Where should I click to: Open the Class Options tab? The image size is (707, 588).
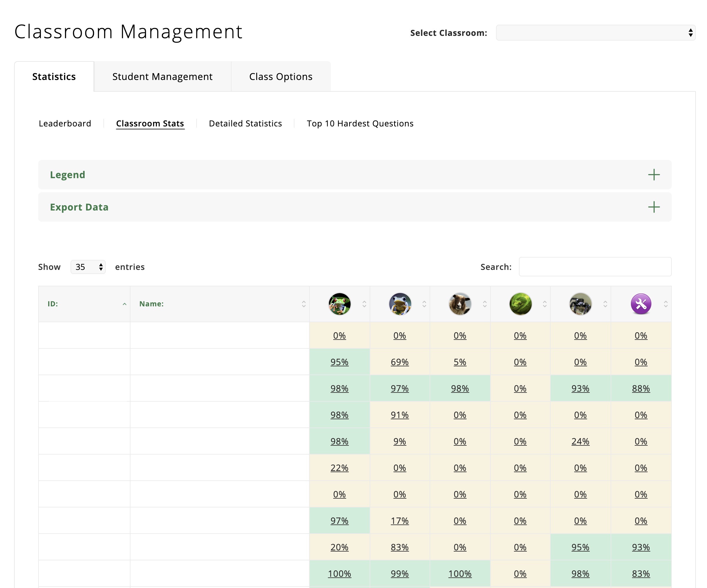point(281,76)
